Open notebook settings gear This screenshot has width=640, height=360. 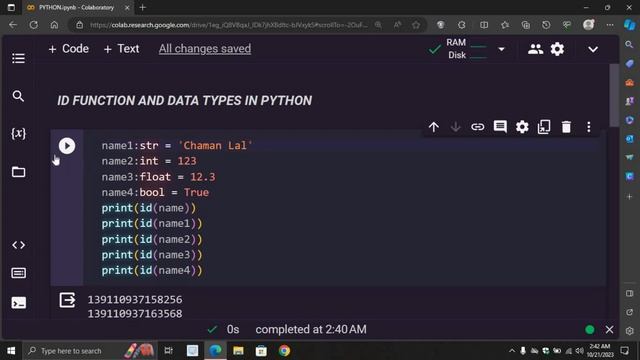pyautogui.click(x=557, y=49)
